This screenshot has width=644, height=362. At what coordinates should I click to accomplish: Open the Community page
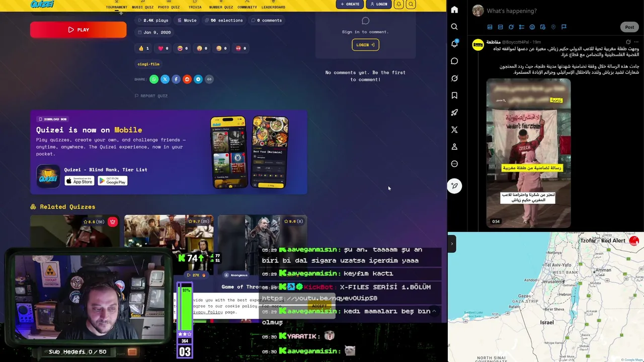tap(247, 5)
